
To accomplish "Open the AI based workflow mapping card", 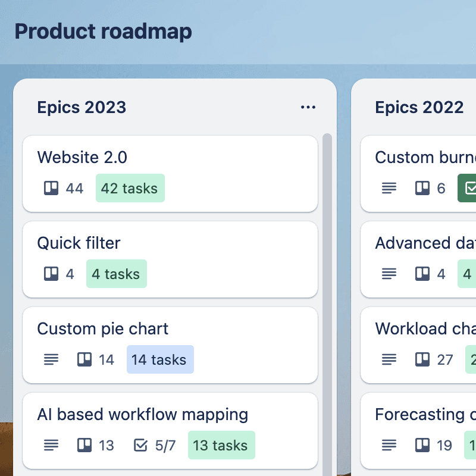I will (170, 430).
